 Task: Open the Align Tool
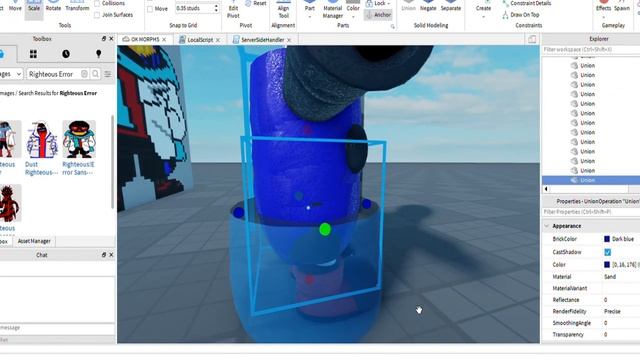283,10
